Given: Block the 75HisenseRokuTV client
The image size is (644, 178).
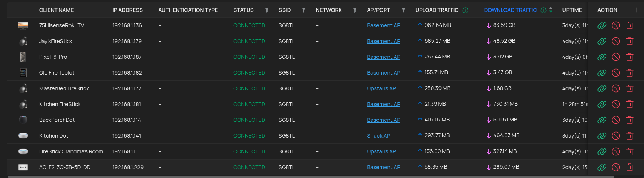Looking at the screenshot, I should 616,25.
